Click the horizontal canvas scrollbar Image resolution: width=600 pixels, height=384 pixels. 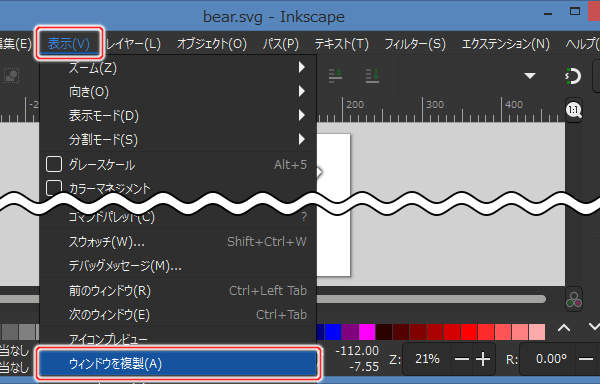[431, 299]
